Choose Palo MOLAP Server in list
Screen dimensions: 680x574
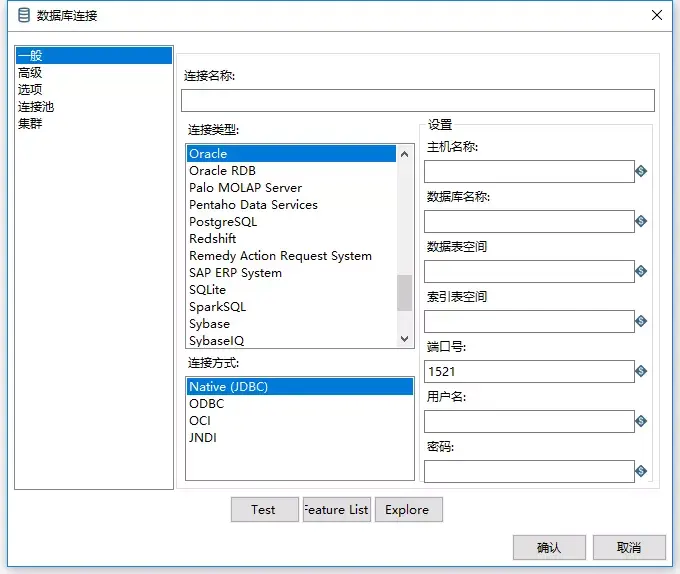[x=291, y=188]
